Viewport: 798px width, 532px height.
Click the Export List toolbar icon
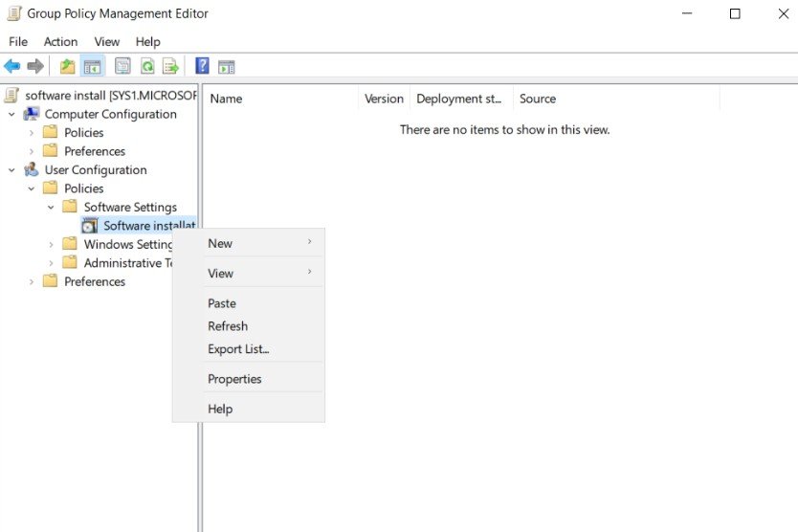click(170, 66)
